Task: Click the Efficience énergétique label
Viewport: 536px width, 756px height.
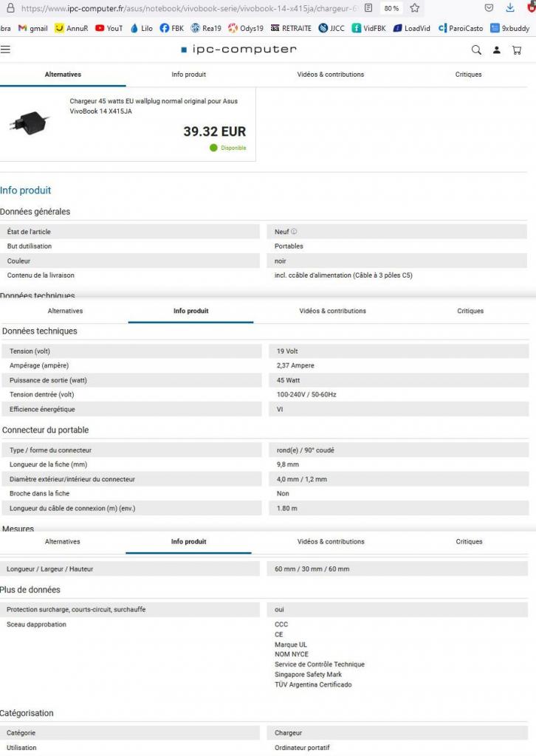Action: coord(42,409)
